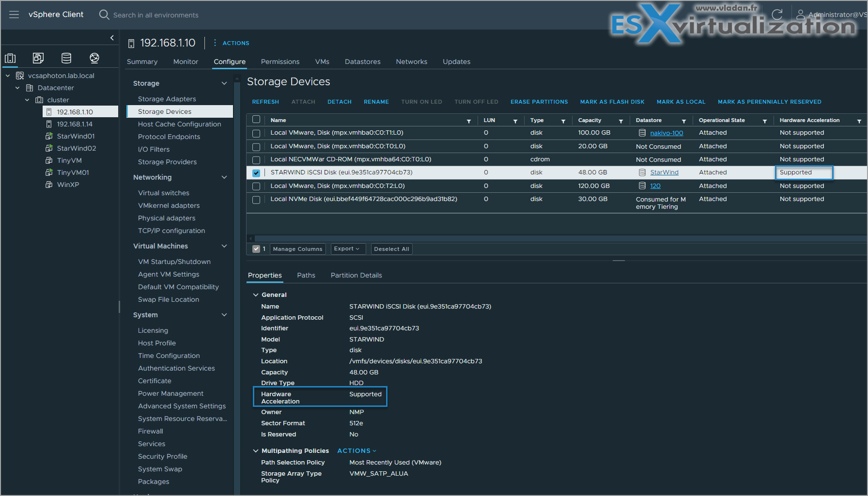This screenshot has width=868, height=496.
Task: Open the Datastores tab
Action: coord(362,62)
